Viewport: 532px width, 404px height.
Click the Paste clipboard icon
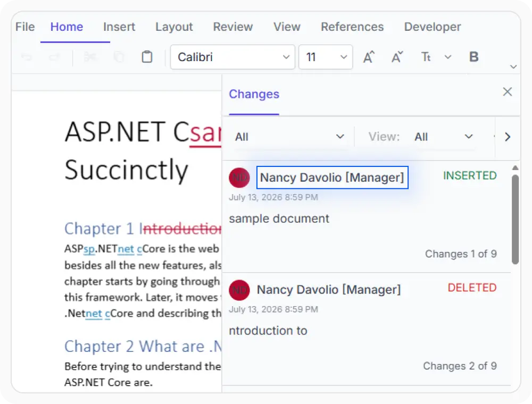click(x=147, y=57)
